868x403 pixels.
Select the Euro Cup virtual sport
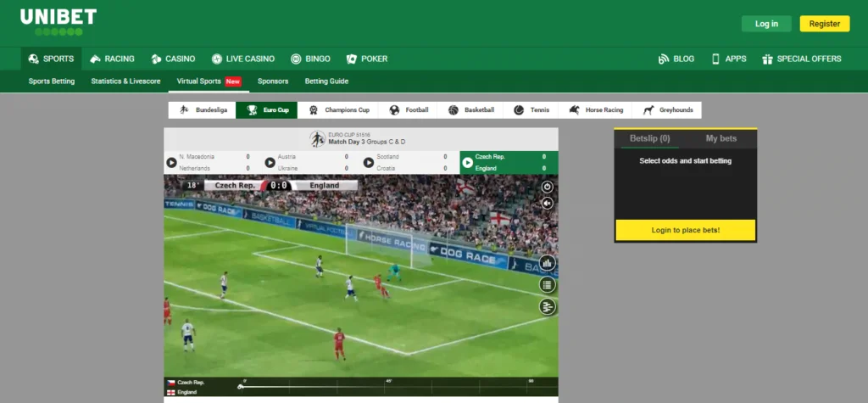coord(266,109)
